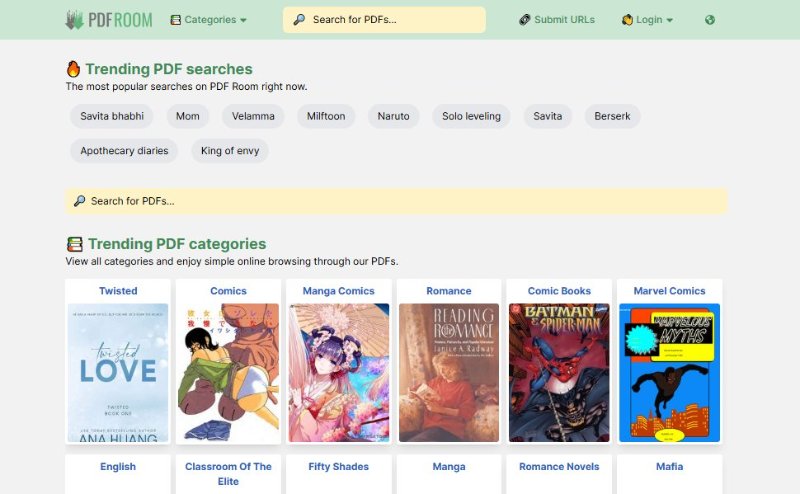800x494 pixels.
Task: Click the Batman & Spider-Man cover
Action: click(559, 373)
